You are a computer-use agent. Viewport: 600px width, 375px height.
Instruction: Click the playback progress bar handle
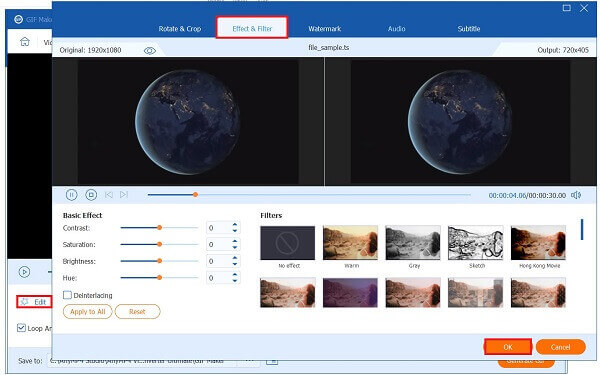pos(195,195)
